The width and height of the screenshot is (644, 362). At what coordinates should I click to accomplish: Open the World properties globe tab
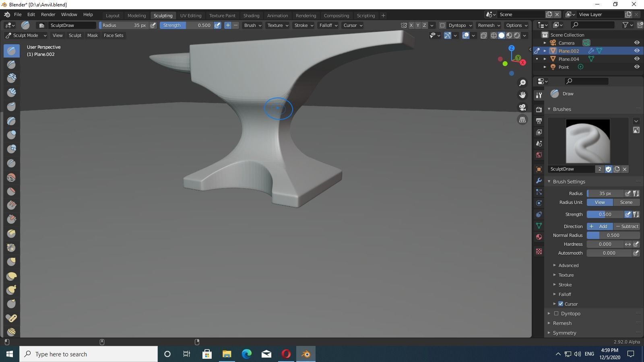[x=539, y=154]
